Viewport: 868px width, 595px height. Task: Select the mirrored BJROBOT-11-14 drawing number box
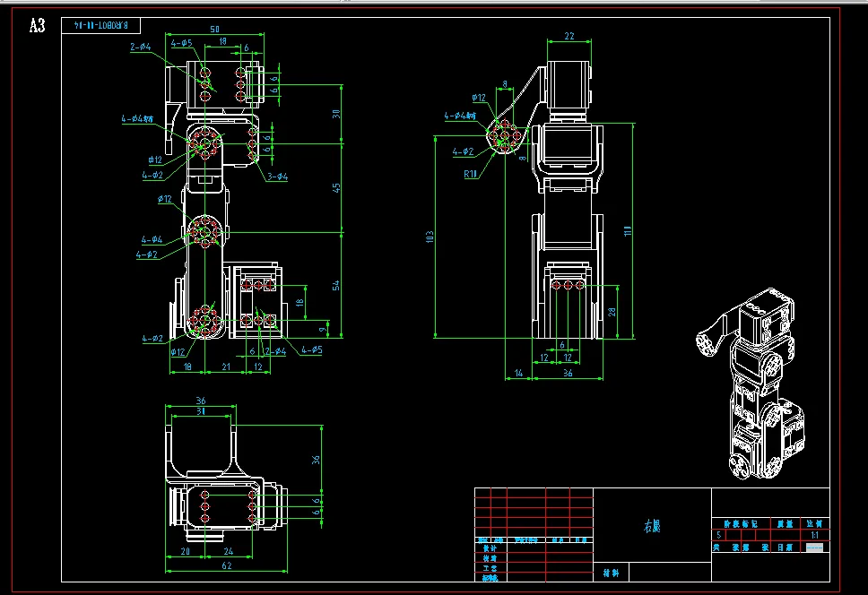[x=100, y=25]
